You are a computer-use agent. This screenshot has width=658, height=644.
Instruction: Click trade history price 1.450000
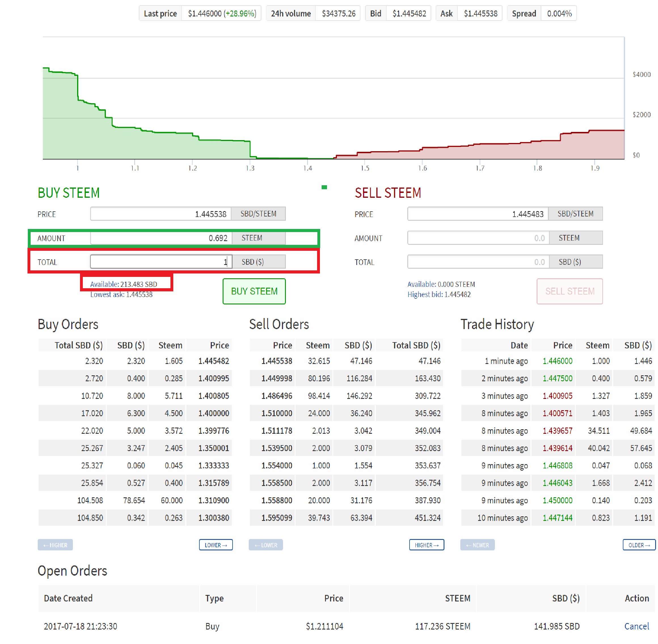click(x=557, y=500)
